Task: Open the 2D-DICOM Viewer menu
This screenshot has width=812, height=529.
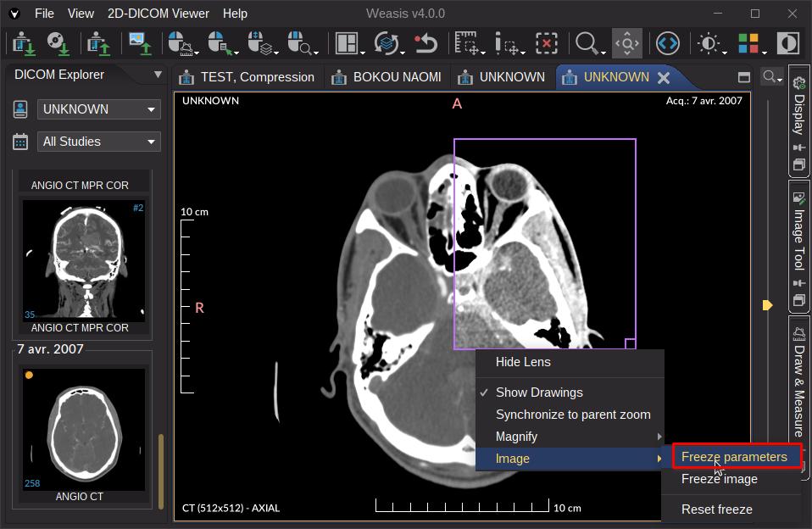Action: [159, 14]
